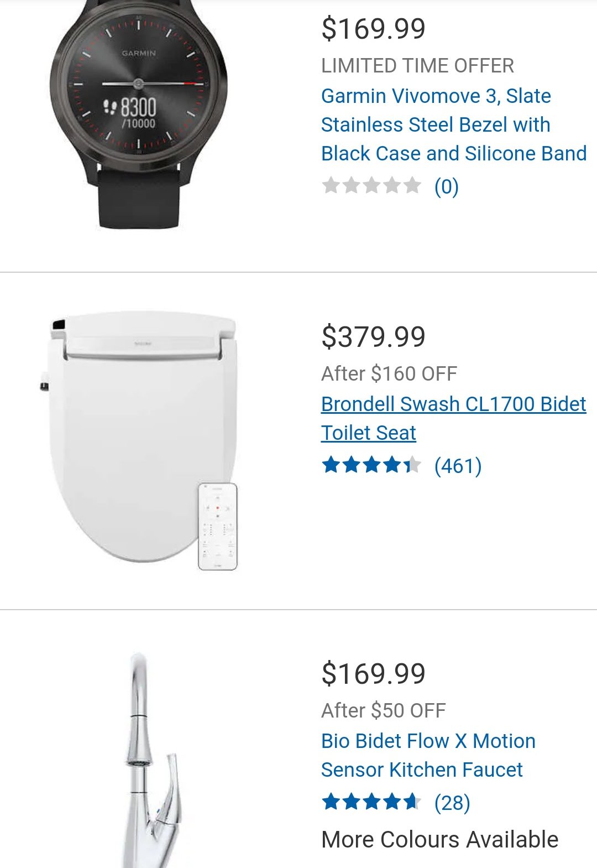Open the (28) reviews count
597x868 pixels.
pyautogui.click(x=453, y=803)
